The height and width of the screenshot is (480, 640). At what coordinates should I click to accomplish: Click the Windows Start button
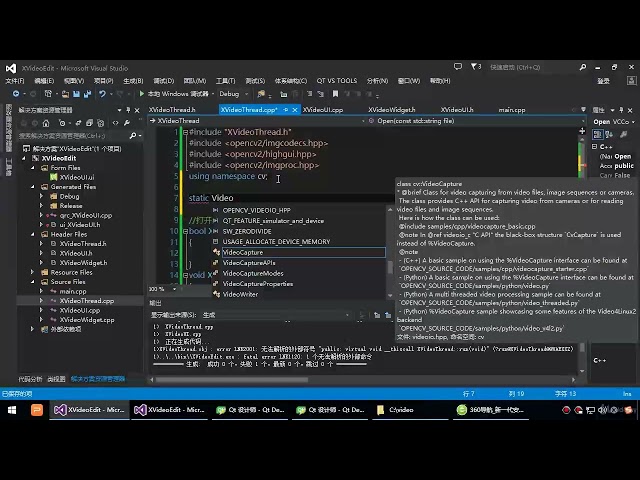pos(10,410)
